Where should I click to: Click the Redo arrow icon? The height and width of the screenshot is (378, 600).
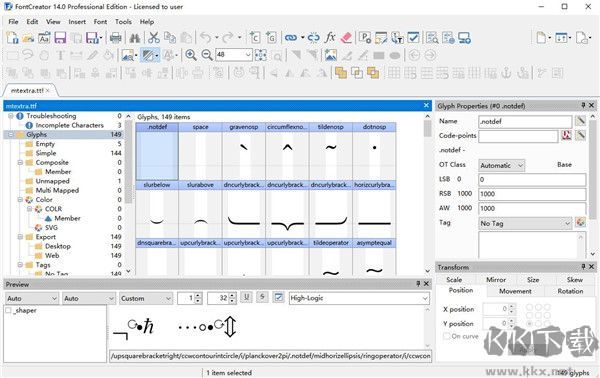pyautogui.click(x=228, y=38)
